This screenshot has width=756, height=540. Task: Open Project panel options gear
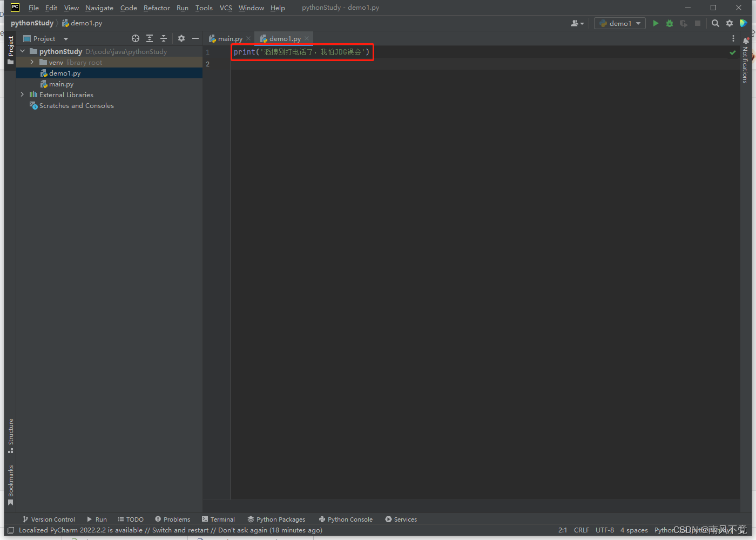click(x=181, y=38)
